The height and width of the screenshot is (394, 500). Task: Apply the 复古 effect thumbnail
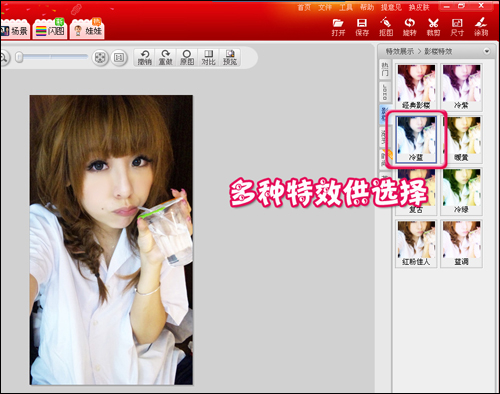click(416, 192)
